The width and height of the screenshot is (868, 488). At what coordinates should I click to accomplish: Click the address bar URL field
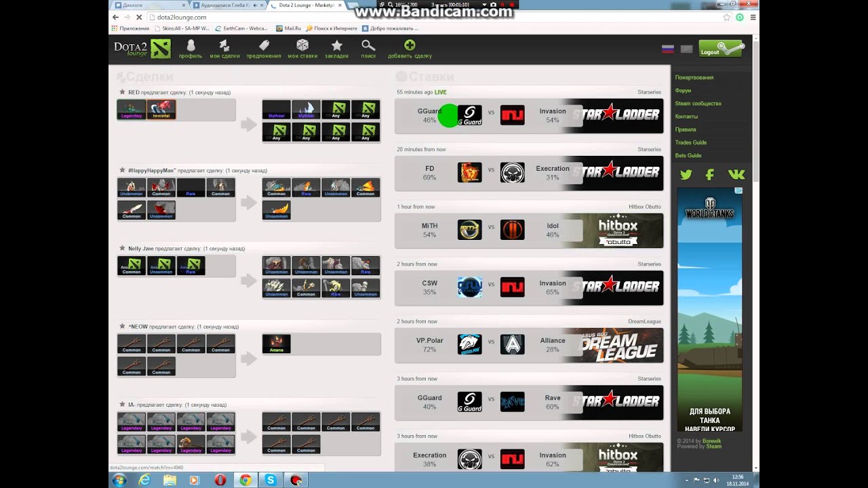(434, 18)
